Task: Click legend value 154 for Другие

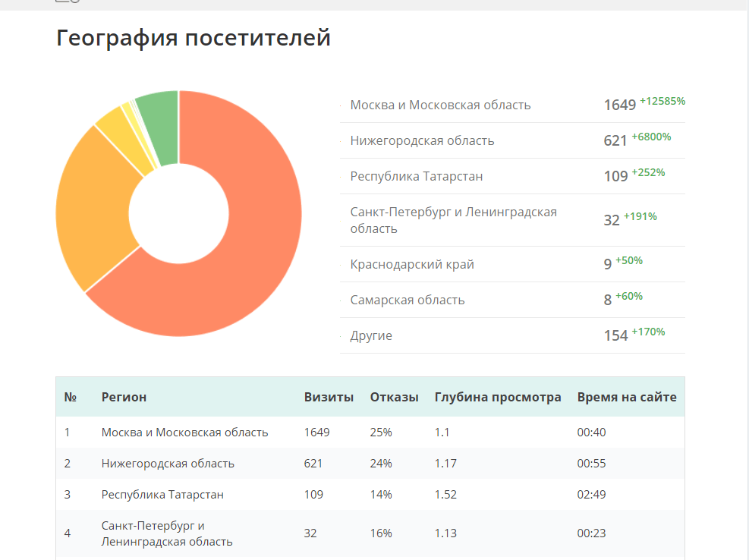Action: [x=615, y=336]
